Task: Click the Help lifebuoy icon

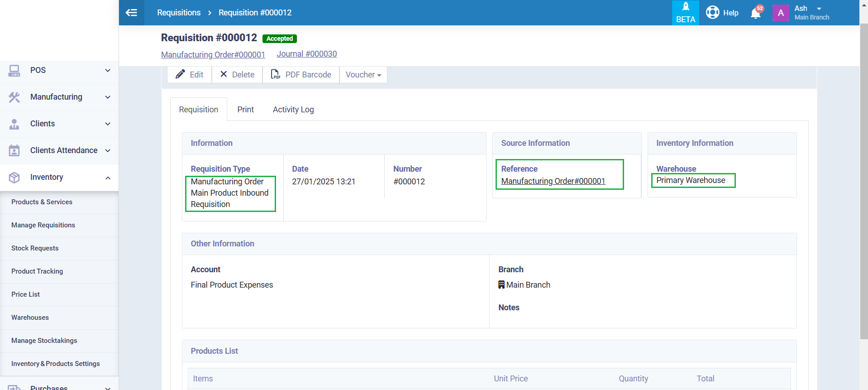Action: (x=712, y=12)
